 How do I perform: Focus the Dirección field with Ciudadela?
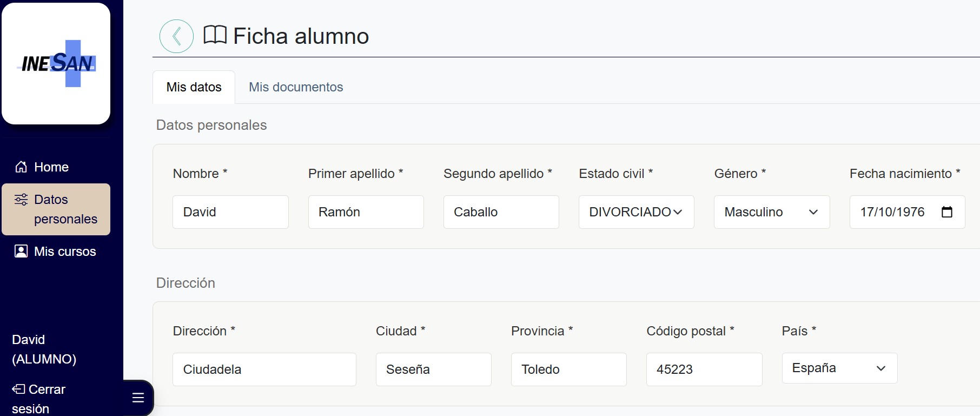pos(264,369)
